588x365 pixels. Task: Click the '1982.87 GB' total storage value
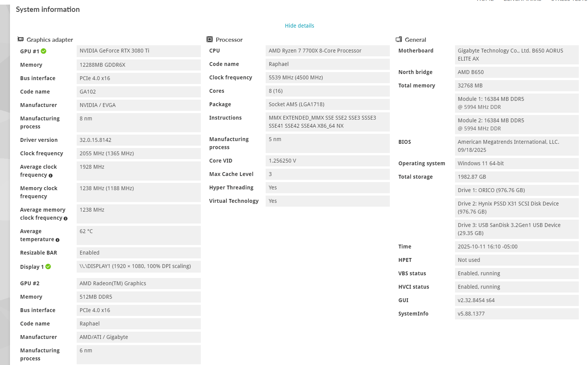pyautogui.click(x=517, y=177)
